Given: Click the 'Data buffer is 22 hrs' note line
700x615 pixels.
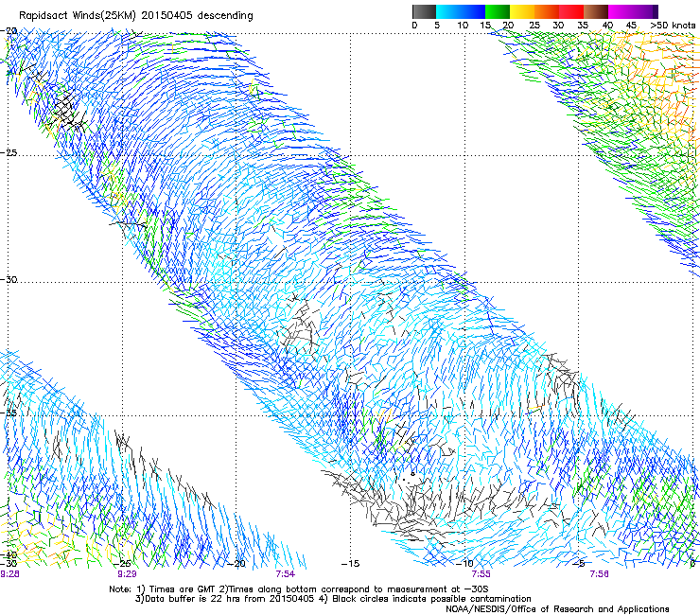Looking at the screenshot, I should pos(334,599).
